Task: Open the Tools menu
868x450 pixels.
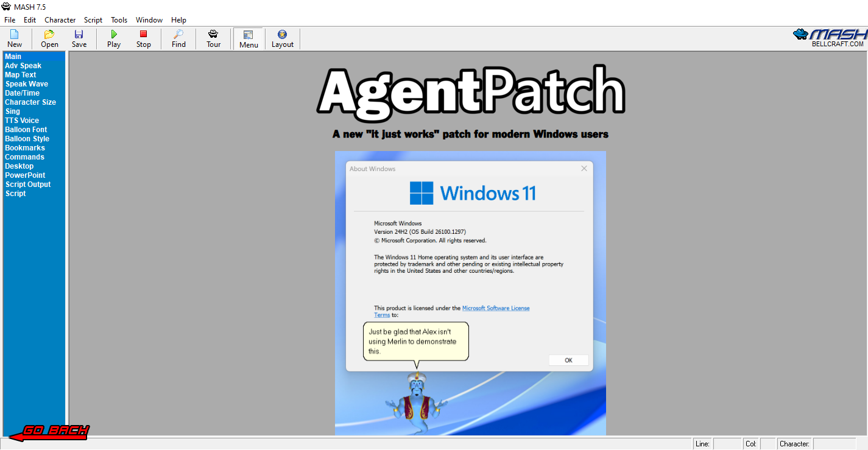Action: point(119,20)
